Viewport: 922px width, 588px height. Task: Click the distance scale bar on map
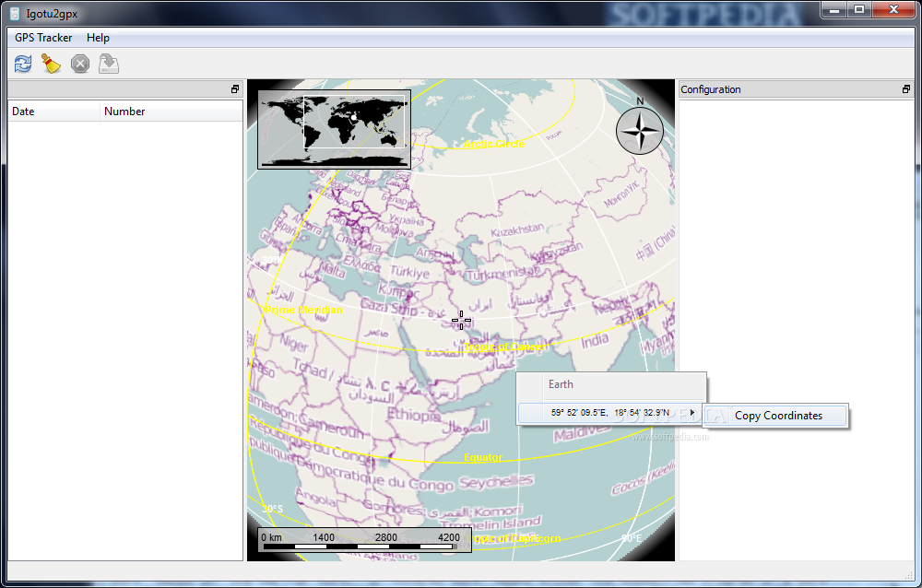364,540
